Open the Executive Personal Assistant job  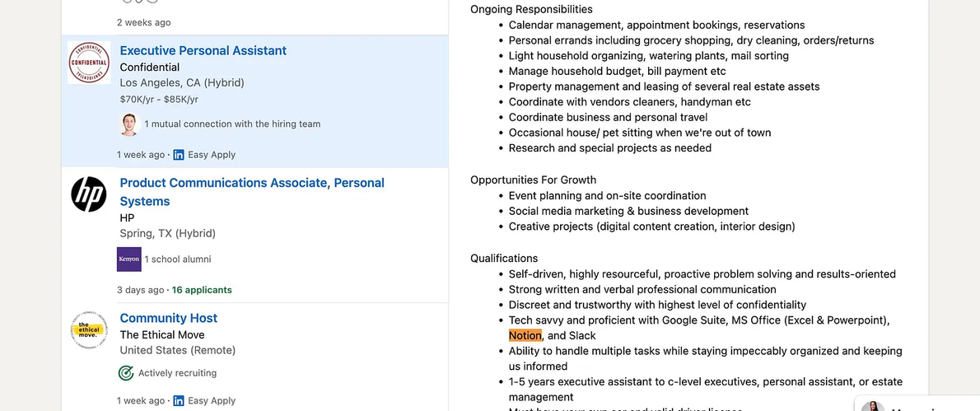pos(203,50)
